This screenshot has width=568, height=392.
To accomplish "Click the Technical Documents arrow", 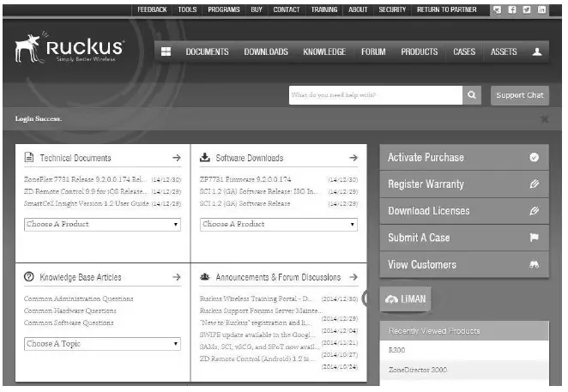I will click(177, 158).
